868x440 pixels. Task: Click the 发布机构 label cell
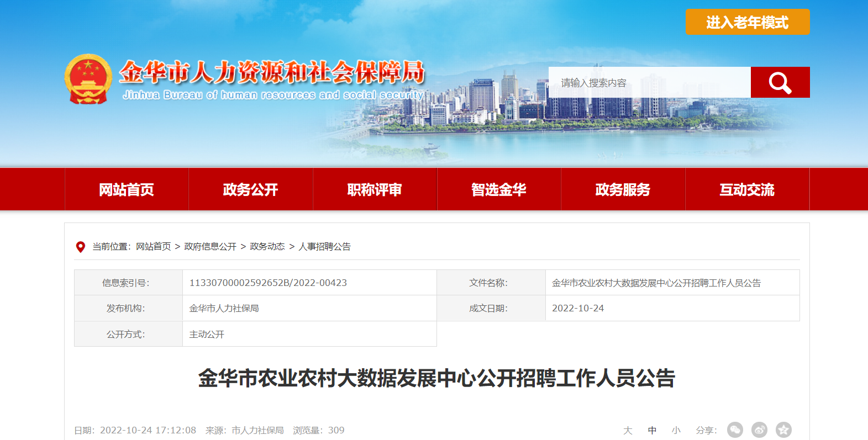point(128,308)
